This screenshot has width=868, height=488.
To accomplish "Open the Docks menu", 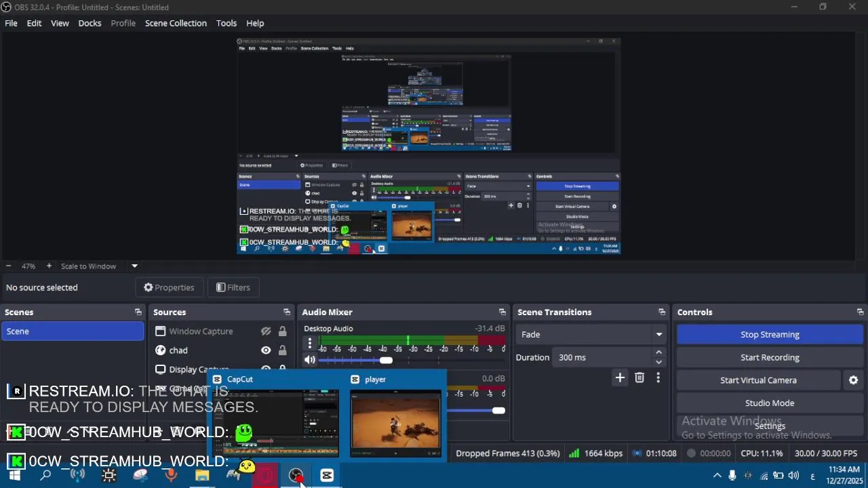I will [90, 23].
